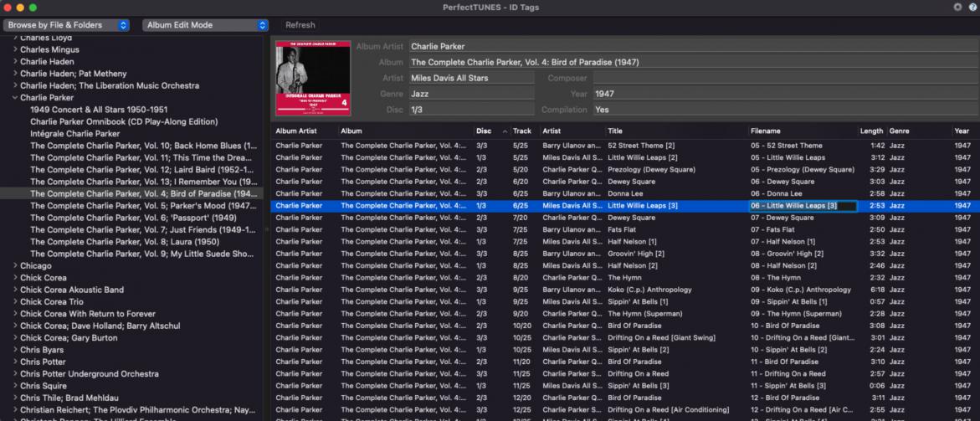Viewport: 980px width, 421px height.
Task: Click the help question mark icon
Action: pos(972,7)
